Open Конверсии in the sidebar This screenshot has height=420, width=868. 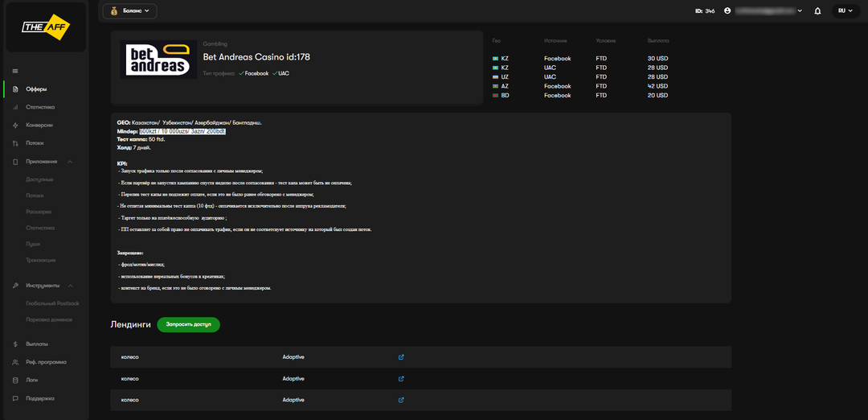[x=39, y=126]
